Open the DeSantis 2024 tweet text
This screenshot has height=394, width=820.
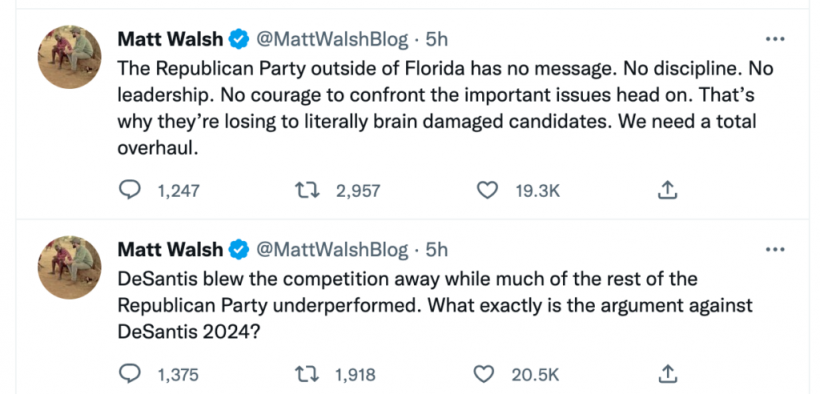pyautogui.click(x=435, y=306)
